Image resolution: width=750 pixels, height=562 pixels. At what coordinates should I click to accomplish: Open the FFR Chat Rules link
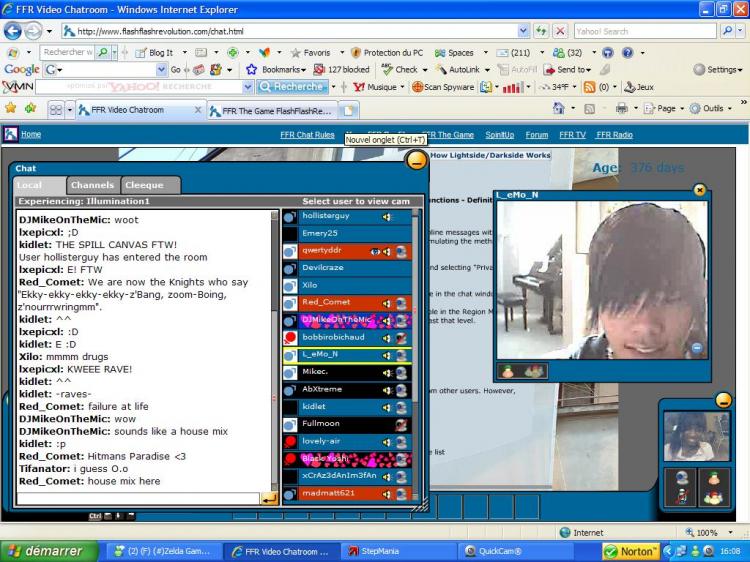(306, 134)
